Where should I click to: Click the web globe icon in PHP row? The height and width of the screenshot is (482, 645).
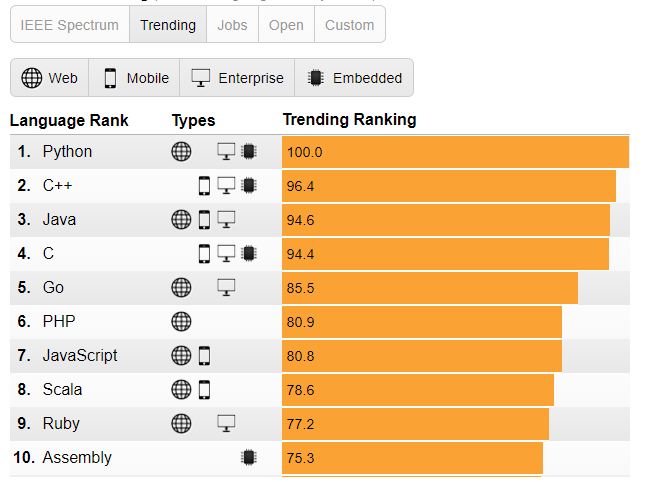181,322
